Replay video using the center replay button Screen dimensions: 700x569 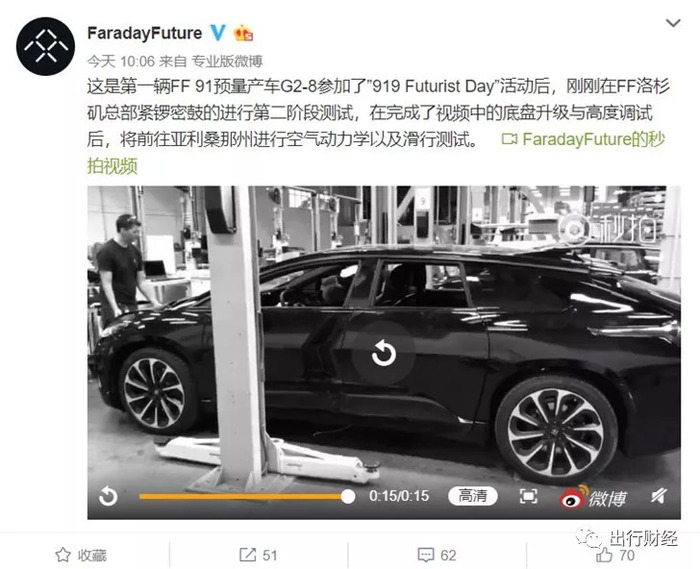pyautogui.click(x=383, y=353)
